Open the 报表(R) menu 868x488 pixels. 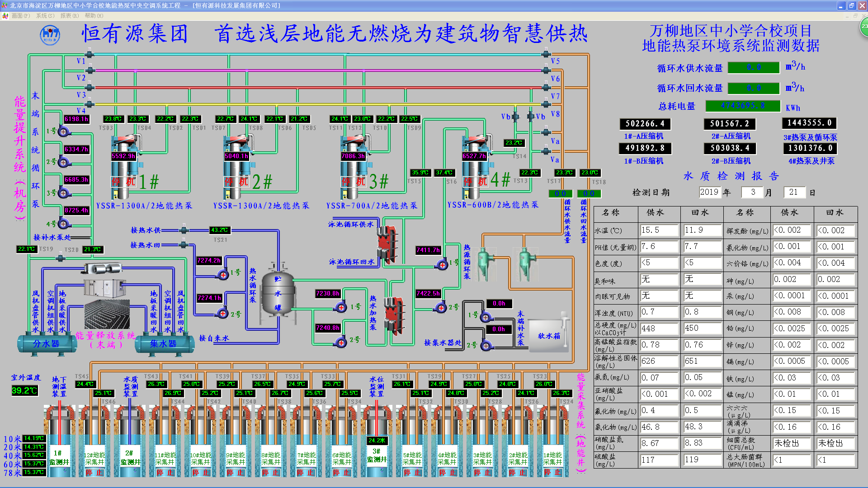tap(69, 16)
